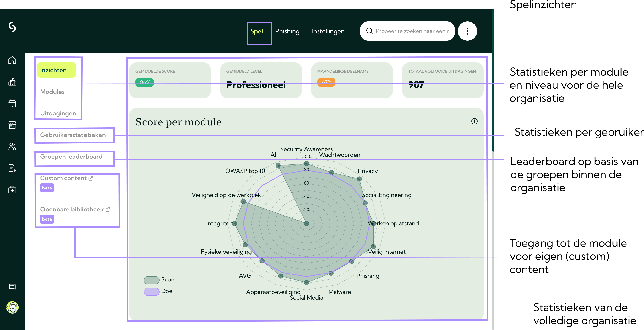Screen dimensions: 644x330
Task: Click the page vertical scrollbar
Action: coord(493,80)
